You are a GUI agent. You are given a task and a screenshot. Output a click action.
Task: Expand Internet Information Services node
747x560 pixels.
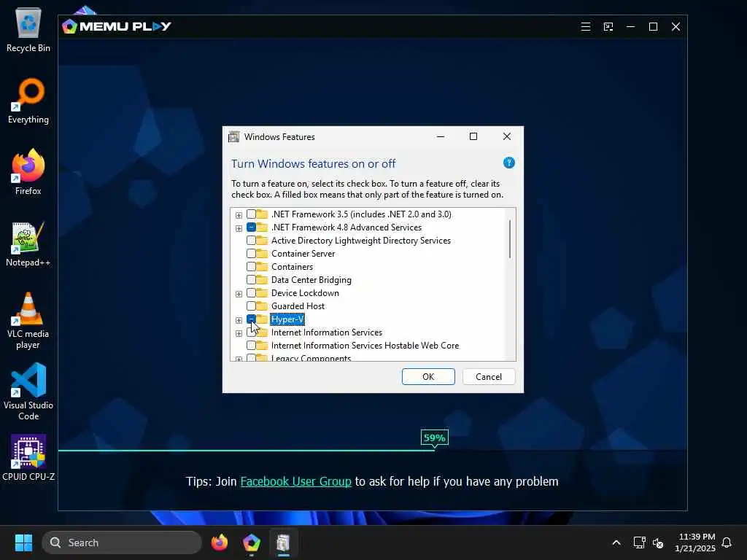click(239, 333)
